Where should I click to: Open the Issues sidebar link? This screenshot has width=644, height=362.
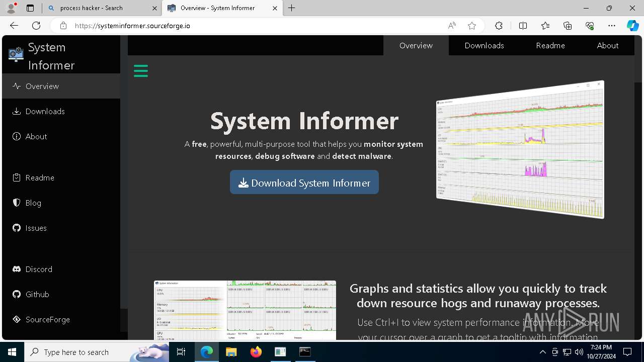[61, 228]
